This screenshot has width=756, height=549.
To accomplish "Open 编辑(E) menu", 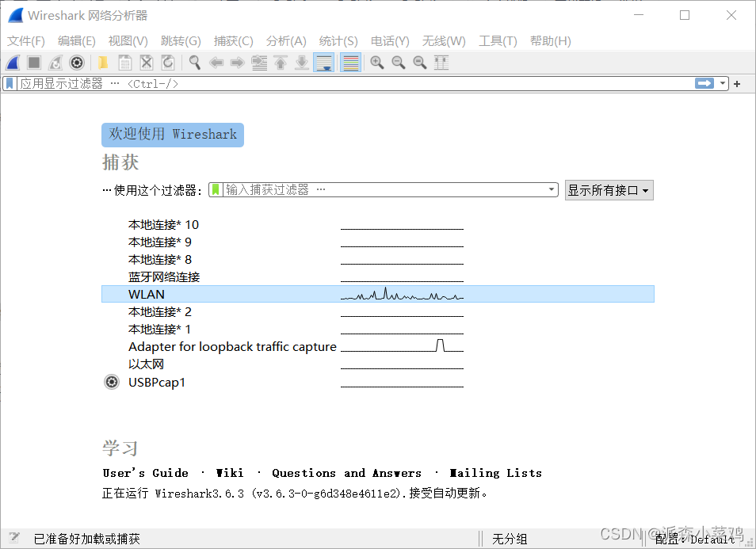I will point(77,41).
